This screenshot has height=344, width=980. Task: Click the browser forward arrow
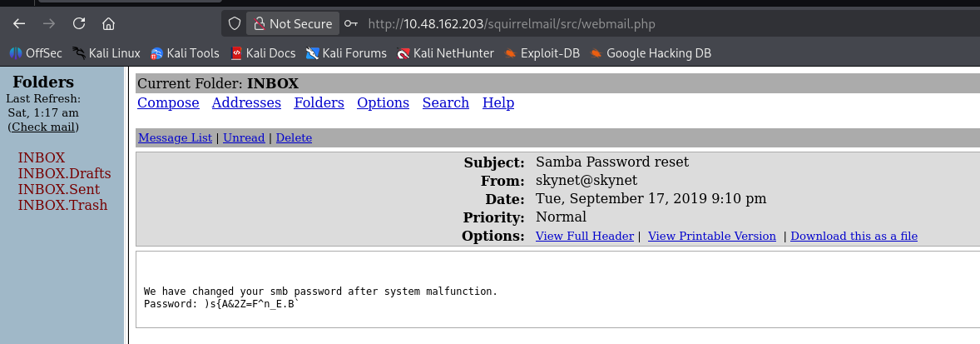49,23
